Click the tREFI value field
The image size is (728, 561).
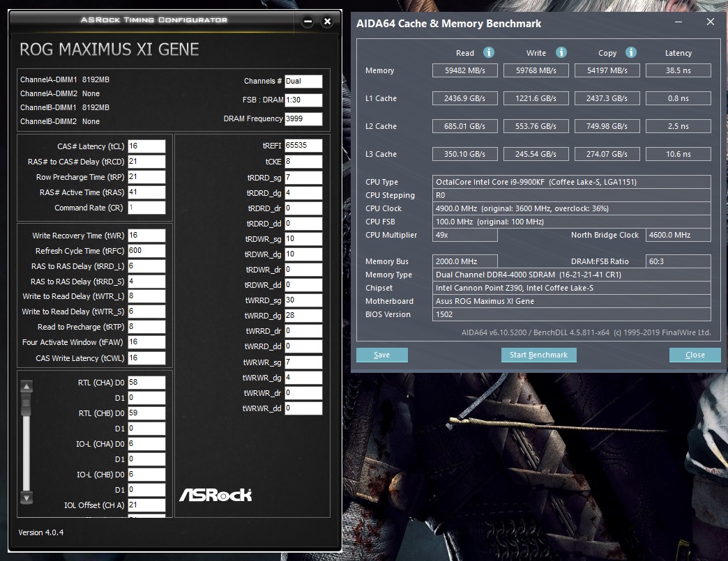pyautogui.click(x=303, y=146)
